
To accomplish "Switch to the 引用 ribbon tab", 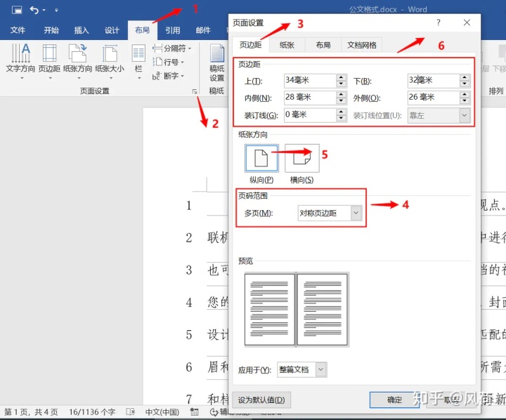I will coord(173,30).
